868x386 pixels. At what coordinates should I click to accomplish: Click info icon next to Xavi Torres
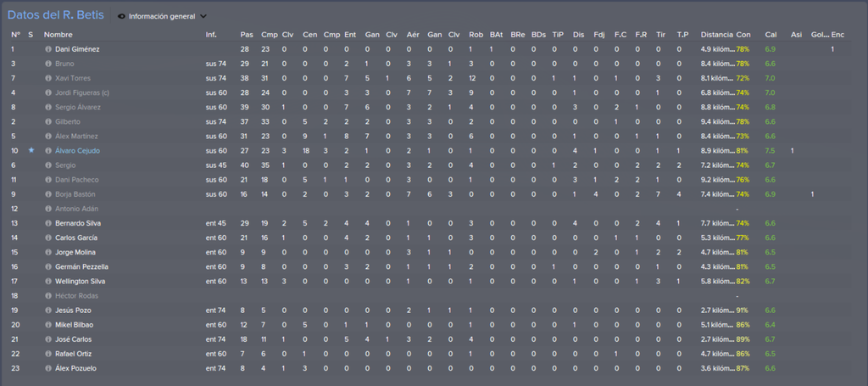tap(48, 78)
